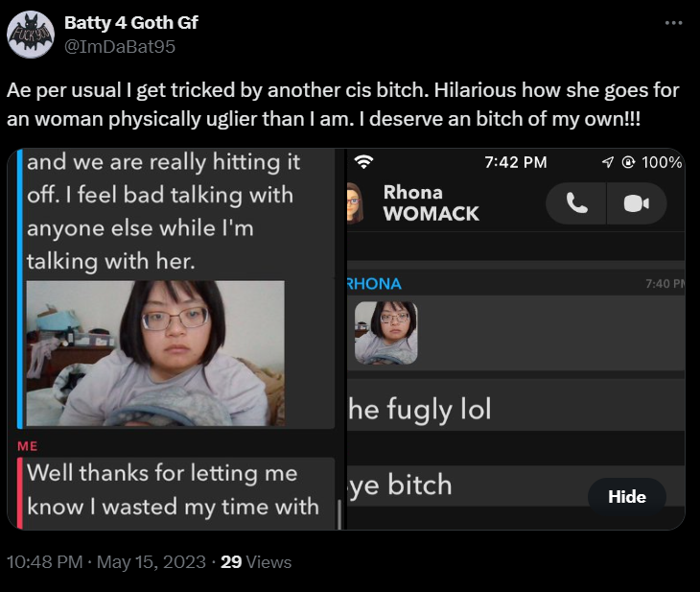700x592 pixels.
Task: Open the three-dot more options menu
Action: coord(673,23)
